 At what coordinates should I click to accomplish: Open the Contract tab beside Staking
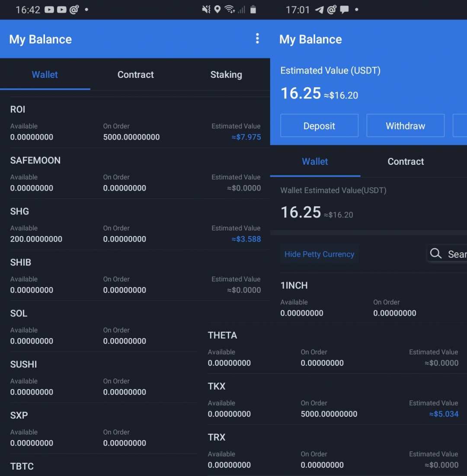pyautogui.click(x=135, y=75)
